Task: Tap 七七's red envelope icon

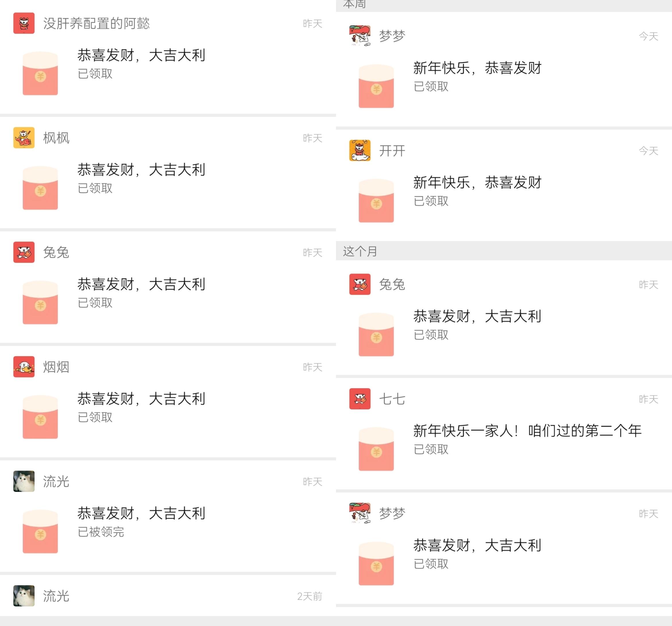Action: [x=376, y=449]
